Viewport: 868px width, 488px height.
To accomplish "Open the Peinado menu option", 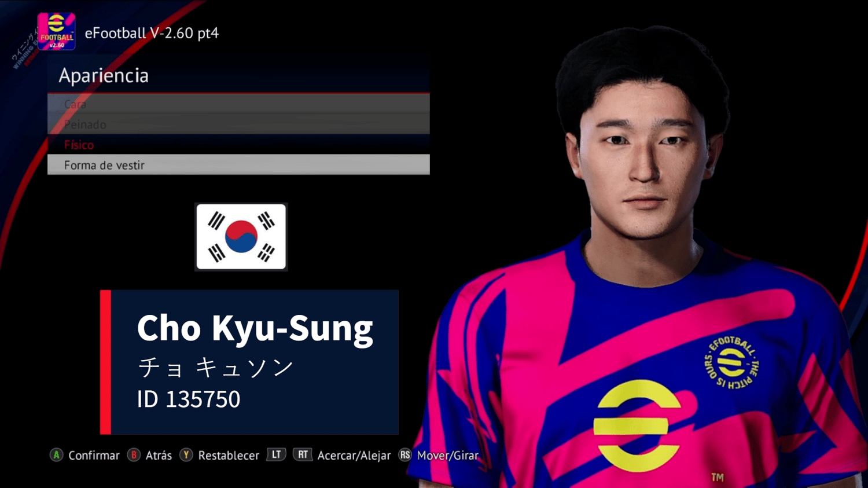I will [238, 124].
